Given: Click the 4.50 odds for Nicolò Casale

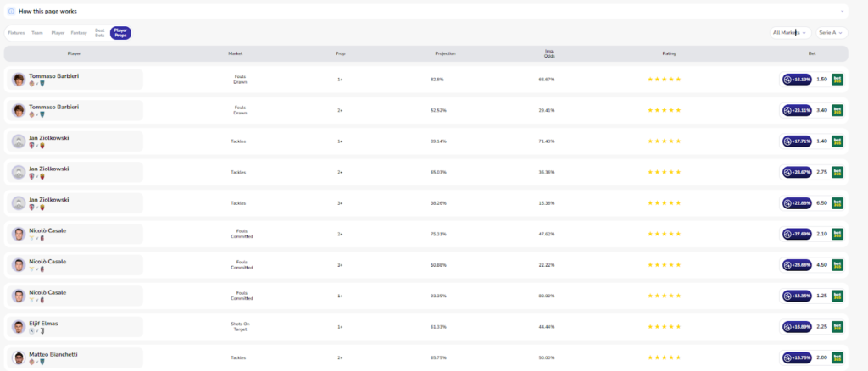Looking at the screenshot, I should point(821,265).
